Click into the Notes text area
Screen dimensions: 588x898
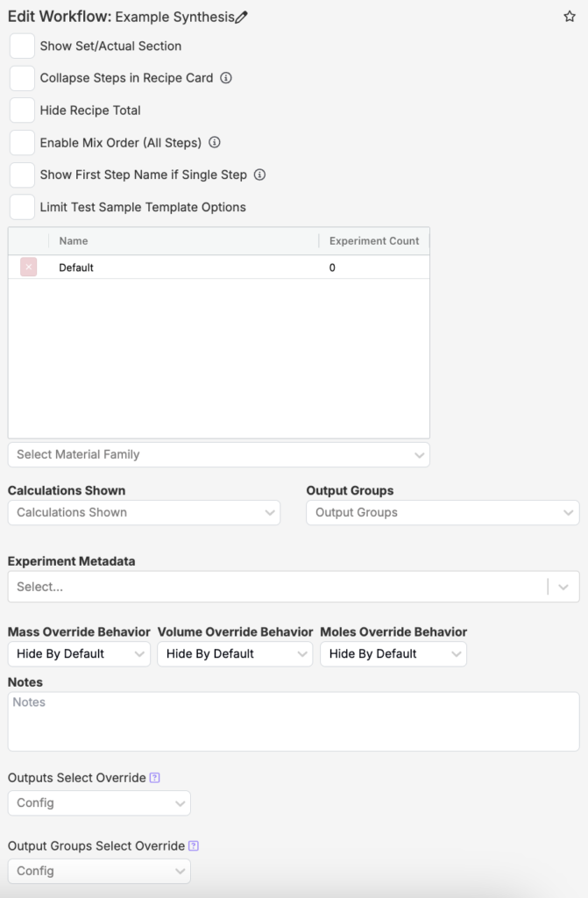pos(293,721)
